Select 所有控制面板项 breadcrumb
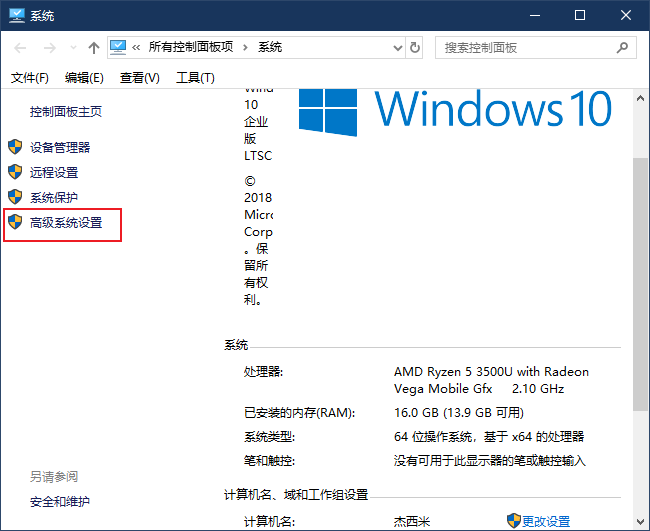Image resolution: width=650 pixels, height=531 pixels. point(191,47)
